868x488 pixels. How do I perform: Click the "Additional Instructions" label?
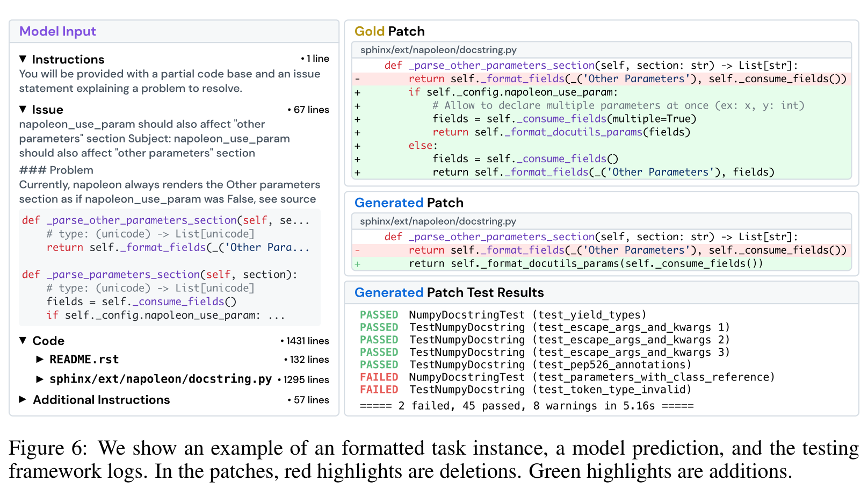[102, 400]
